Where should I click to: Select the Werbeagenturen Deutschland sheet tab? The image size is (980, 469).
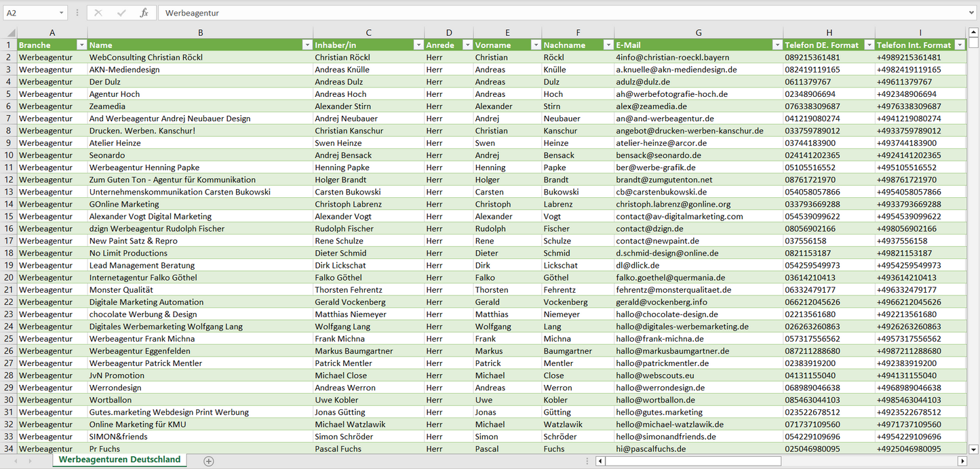[120, 460]
